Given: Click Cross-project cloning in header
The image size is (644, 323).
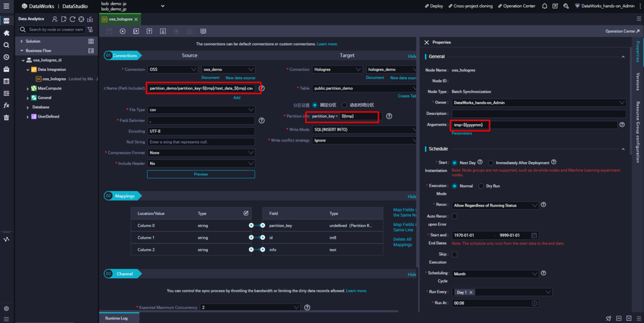Looking at the screenshot, I should (471, 6).
